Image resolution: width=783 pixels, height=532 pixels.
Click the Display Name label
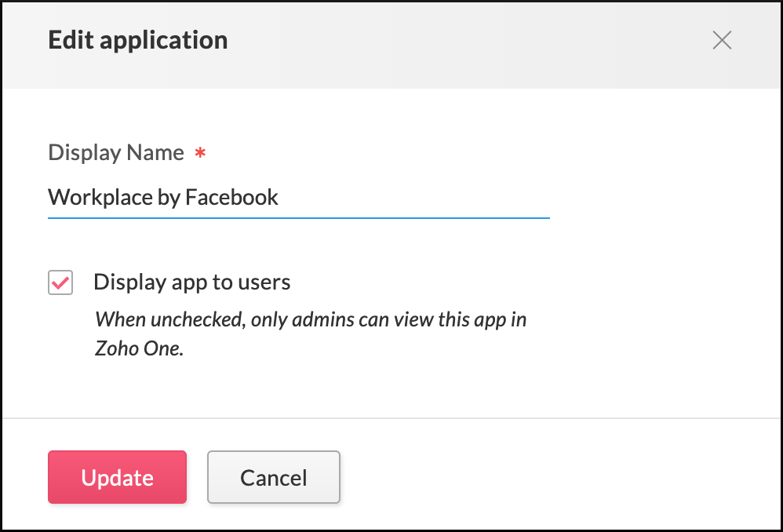[x=115, y=152]
